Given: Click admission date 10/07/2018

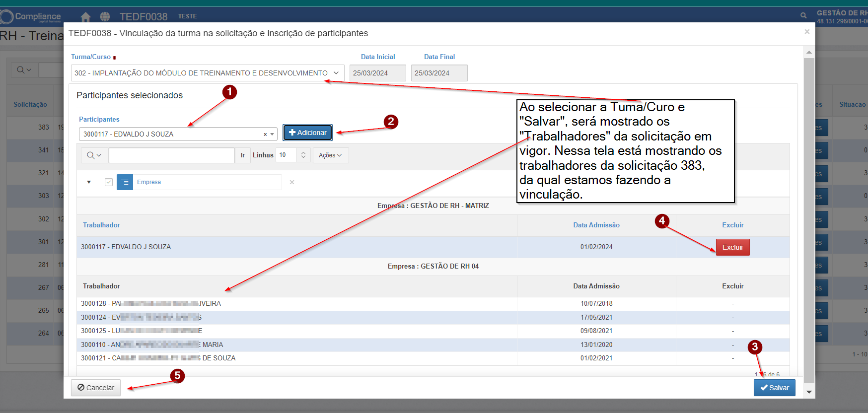Looking at the screenshot, I should click(596, 303).
